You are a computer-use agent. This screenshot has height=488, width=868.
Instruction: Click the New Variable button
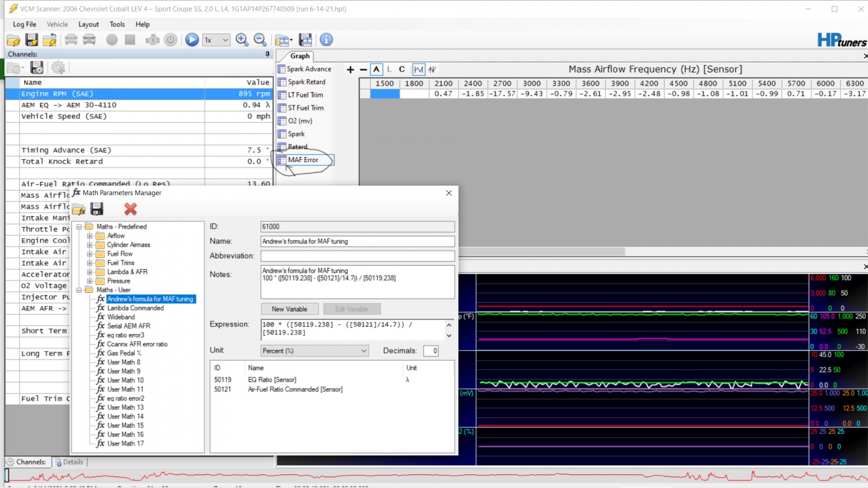(x=289, y=309)
